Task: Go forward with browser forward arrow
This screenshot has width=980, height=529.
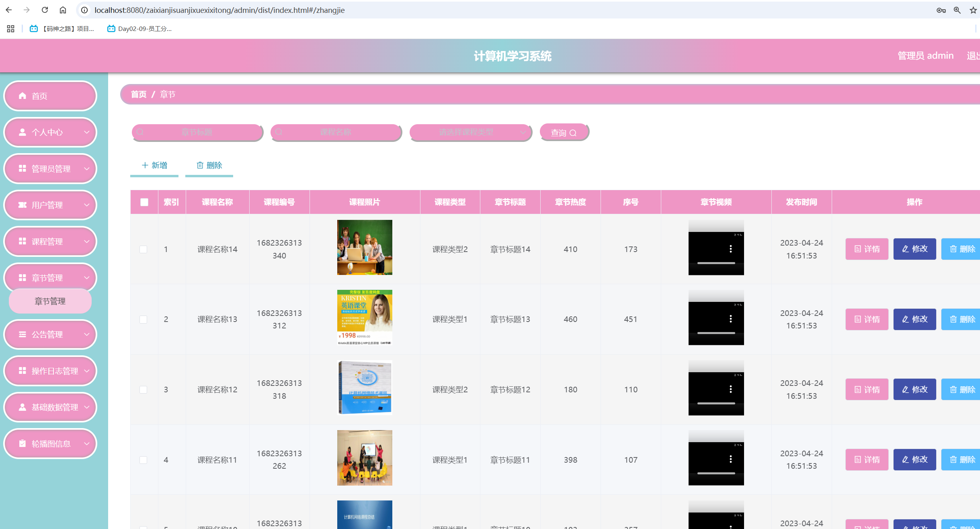Action: point(27,10)
